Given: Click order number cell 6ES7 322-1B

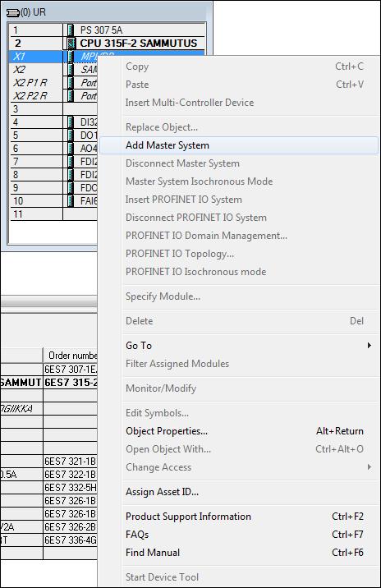Looking at the screenshot, I should [x=71, y=475].
